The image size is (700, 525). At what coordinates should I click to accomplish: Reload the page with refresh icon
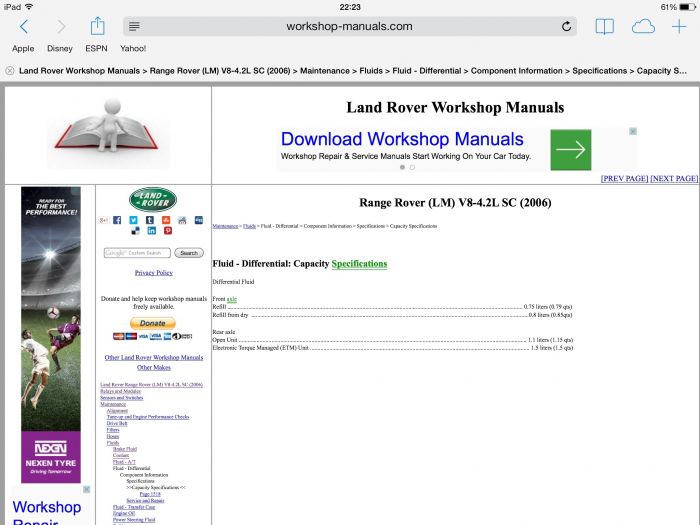pos(566,26)
